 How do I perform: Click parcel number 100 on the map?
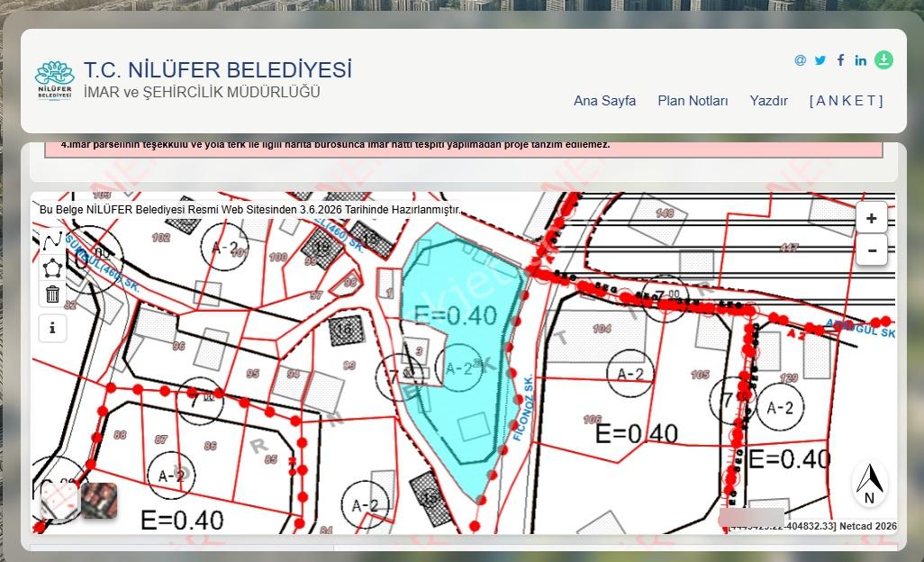pyautogui.click(x=278, y=257)
